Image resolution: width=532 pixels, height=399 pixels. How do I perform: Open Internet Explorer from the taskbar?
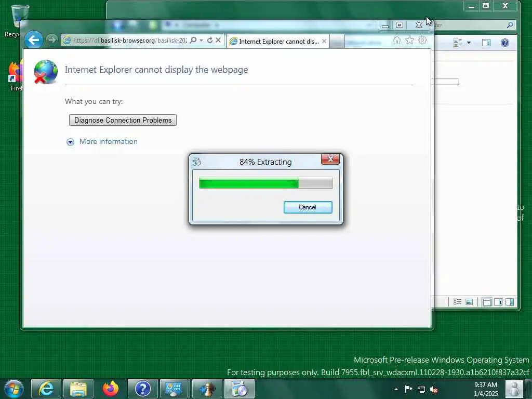(46, 389)
